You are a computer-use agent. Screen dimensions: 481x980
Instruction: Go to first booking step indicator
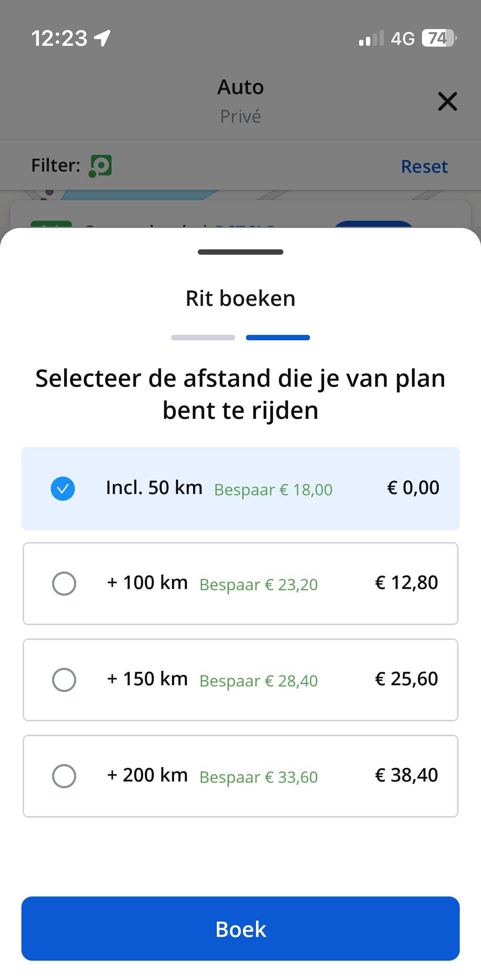[x=203, y=338]
